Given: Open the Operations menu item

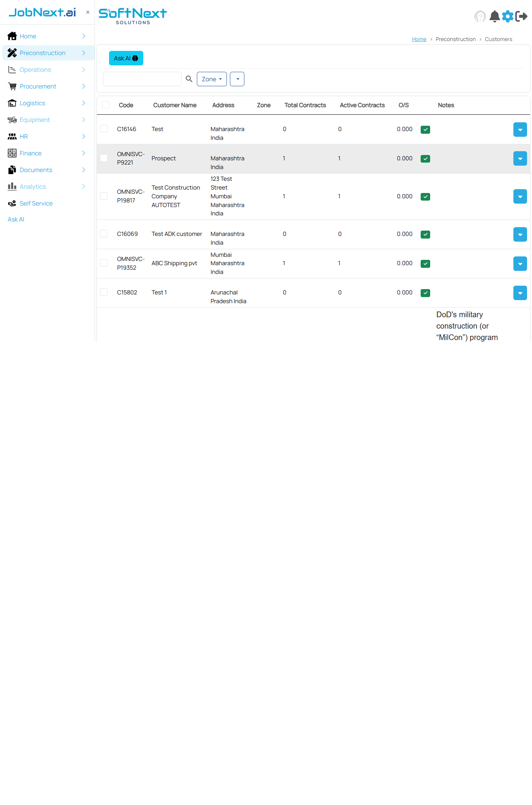Looking at the screenshot, I should pyautogui.click(x=48, y=70).
